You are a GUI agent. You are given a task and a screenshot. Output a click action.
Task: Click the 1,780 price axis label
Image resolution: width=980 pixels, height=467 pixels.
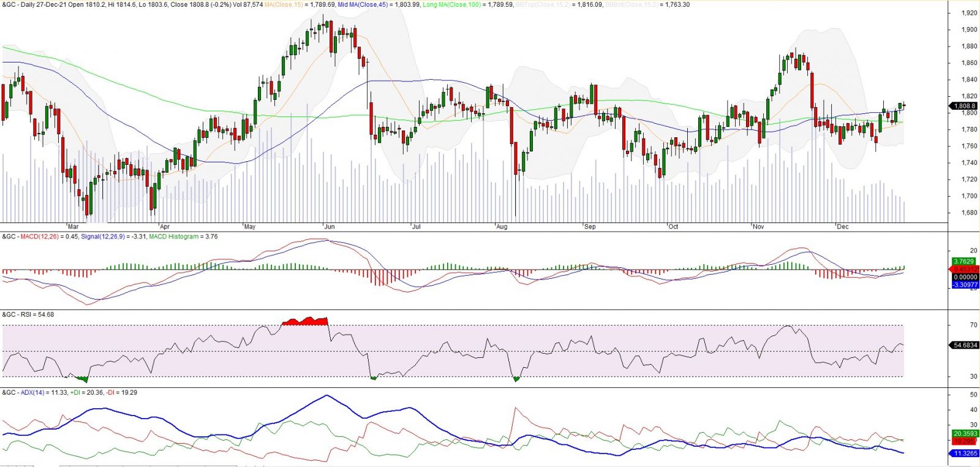[x=969, y=129]
